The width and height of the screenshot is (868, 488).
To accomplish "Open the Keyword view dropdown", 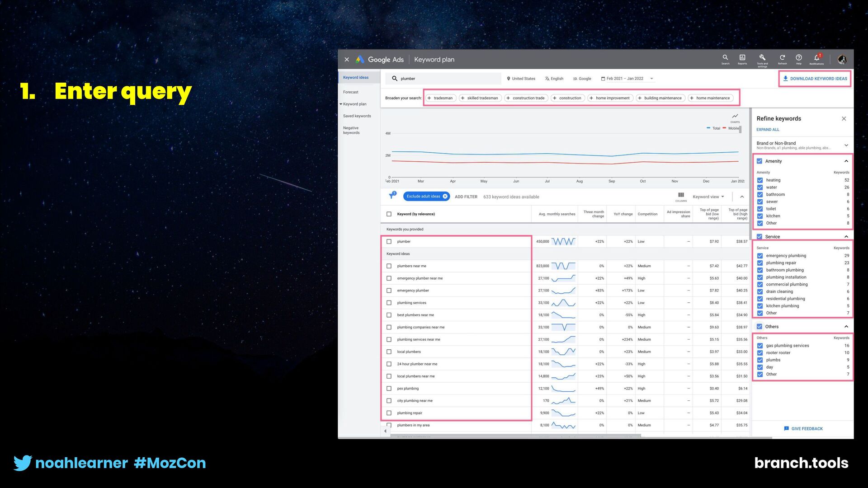I will tap(708, 197).
